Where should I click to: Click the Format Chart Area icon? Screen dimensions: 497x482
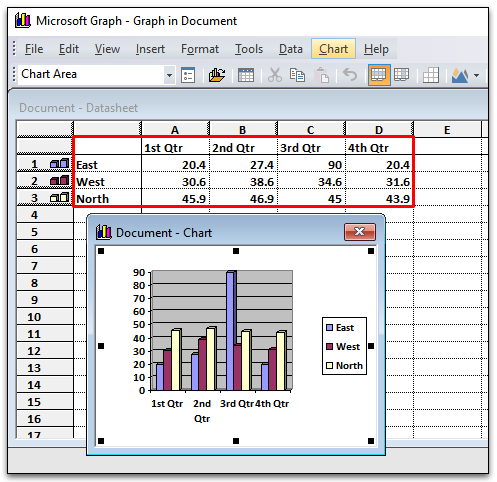(188, 75)
